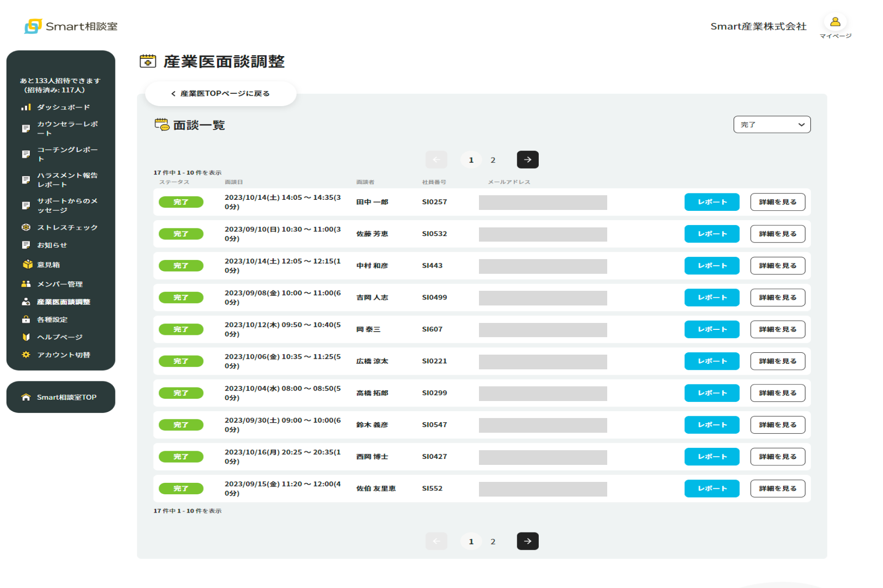The width and height of the screenshot is (883, 588).
Task: Open レポート for 佐伯 友里恵
Action: pyautogui.click(x=712, y=488)
